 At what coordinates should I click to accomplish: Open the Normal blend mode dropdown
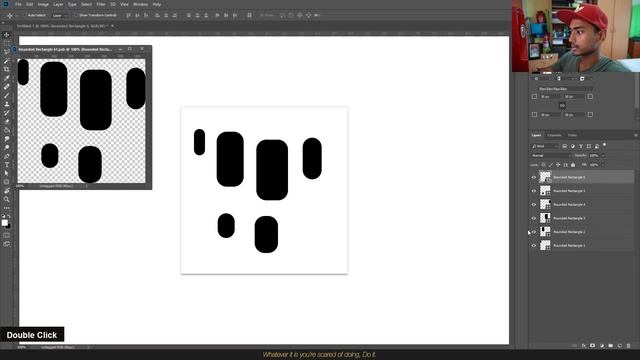551,156
